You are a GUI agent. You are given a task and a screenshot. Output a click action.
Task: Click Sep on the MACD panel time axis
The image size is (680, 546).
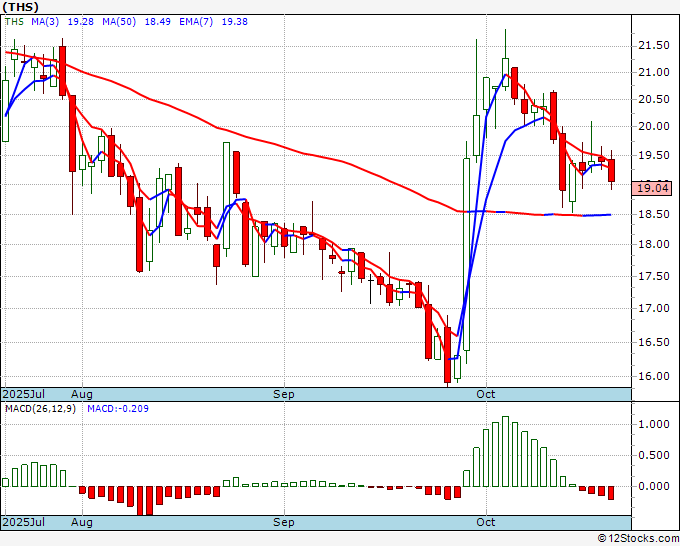coord(284,522)
